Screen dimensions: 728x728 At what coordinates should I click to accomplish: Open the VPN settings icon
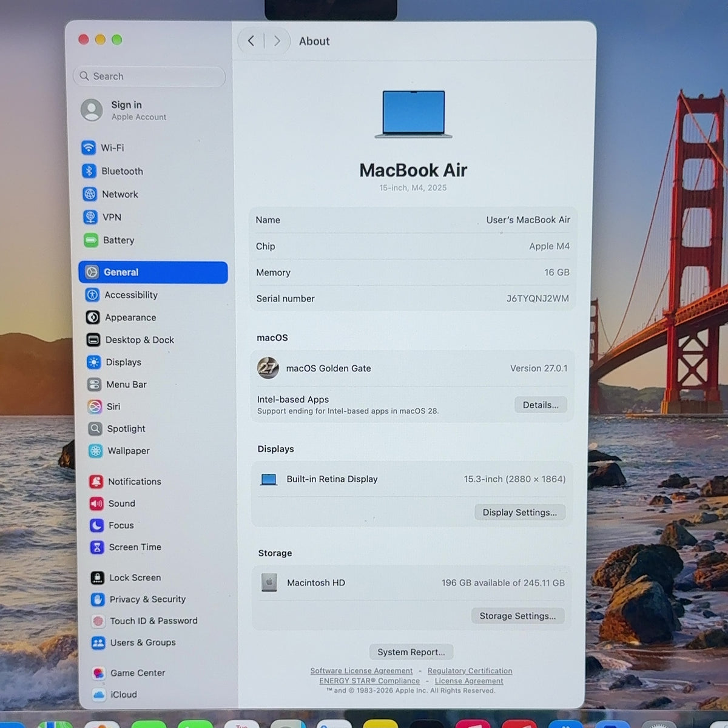(x=90, y=217)
